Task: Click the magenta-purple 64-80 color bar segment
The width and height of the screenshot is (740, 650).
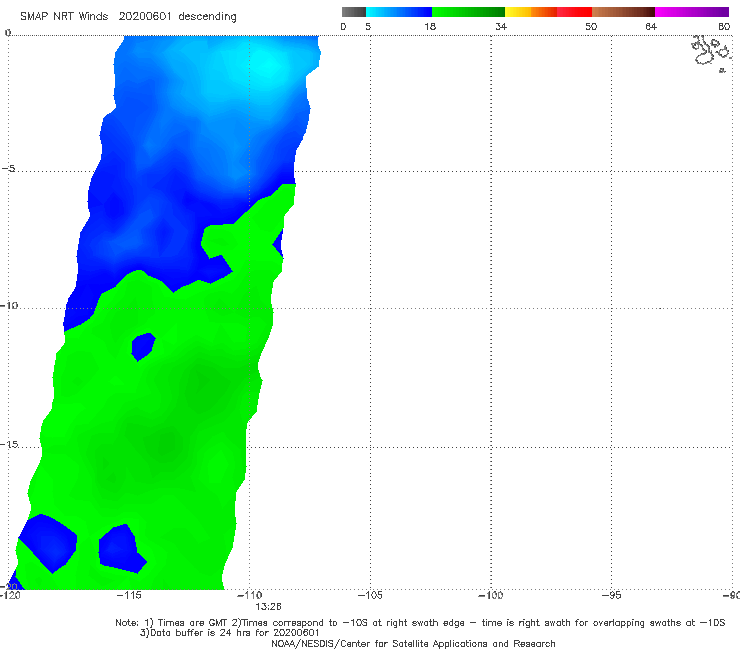Action: pos(692,12)
